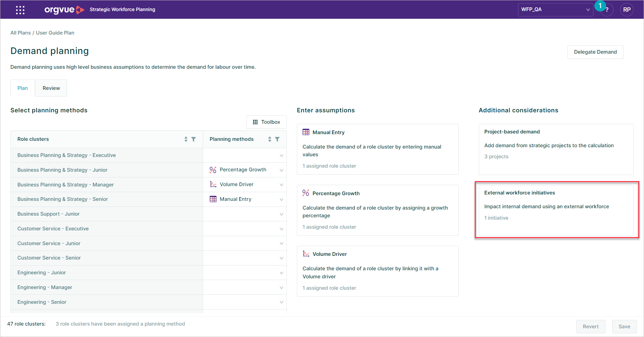
Task: Expand planning method for Engineering - Manager
Action: tap(281, 288)
